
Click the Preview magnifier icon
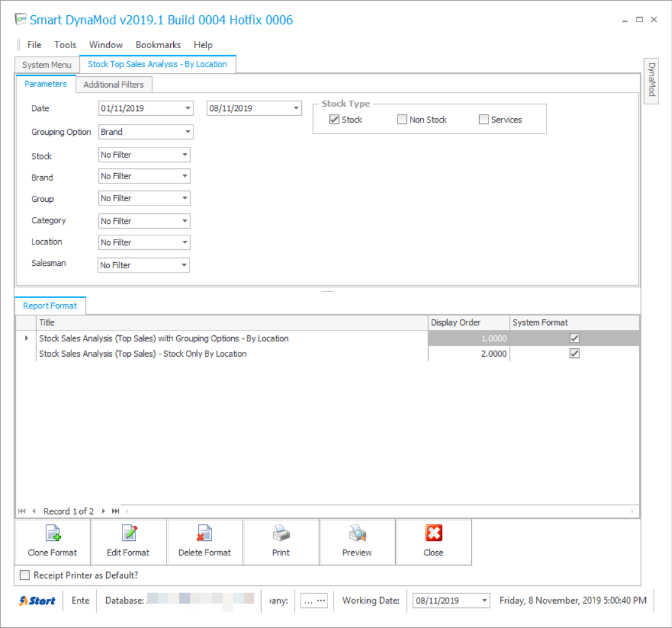tap(357, 533)
